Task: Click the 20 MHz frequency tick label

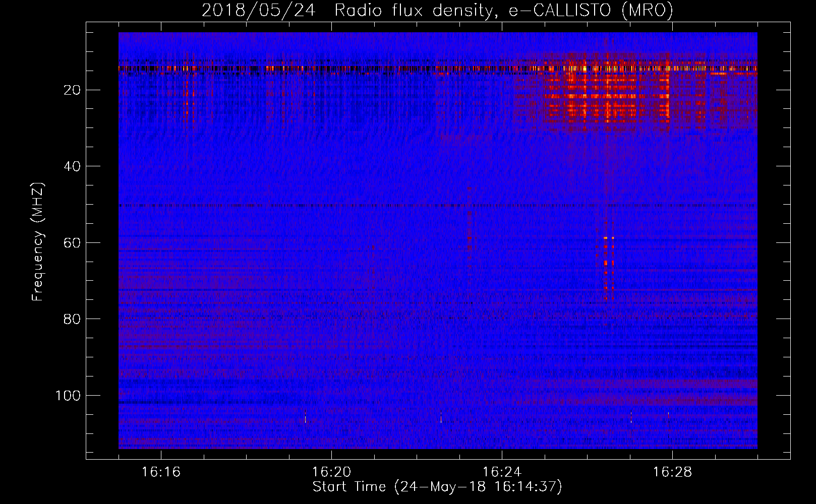Action: coord(73,90)
